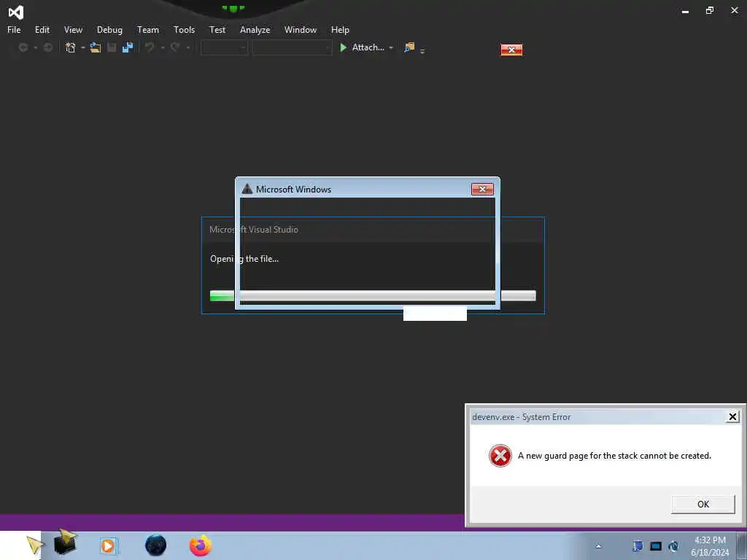Open the Solution Platforms combo box
747x560 pixels.
click(292, 47)
